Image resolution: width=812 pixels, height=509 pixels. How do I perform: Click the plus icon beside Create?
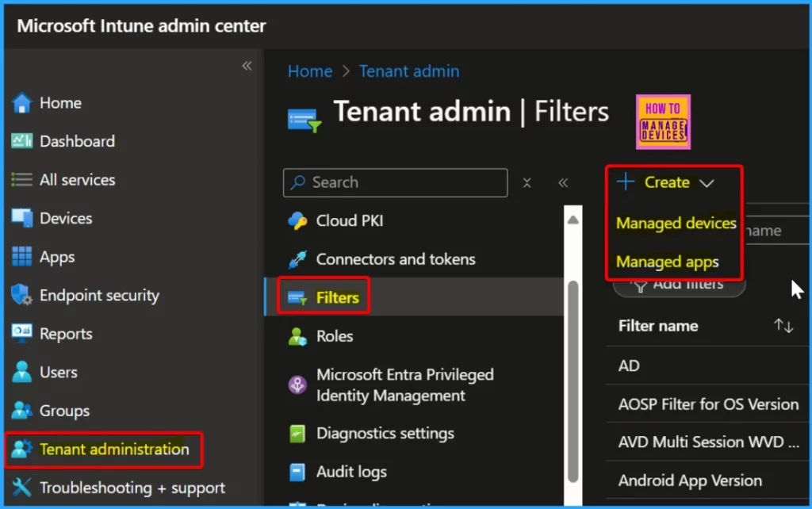pos(626,182)
